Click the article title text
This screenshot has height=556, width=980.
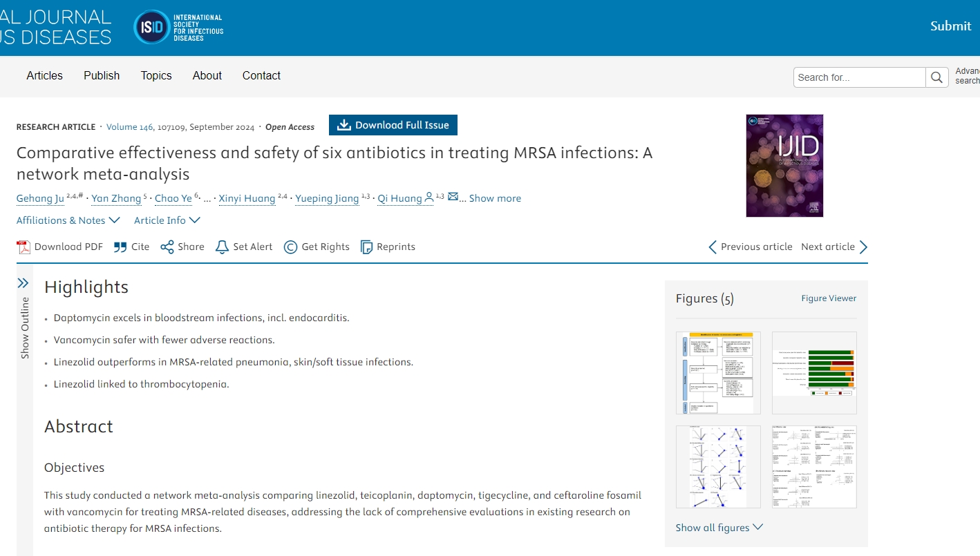pyautogui.click(x=334, y=163)
